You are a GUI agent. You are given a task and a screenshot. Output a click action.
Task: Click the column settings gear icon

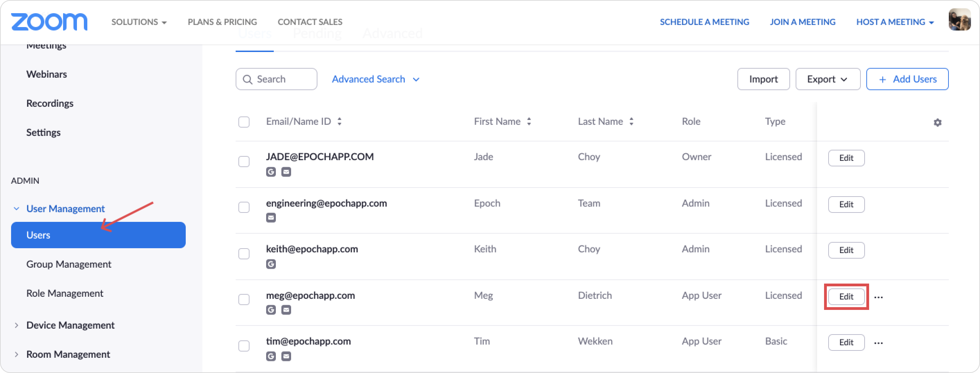[938, 123]
